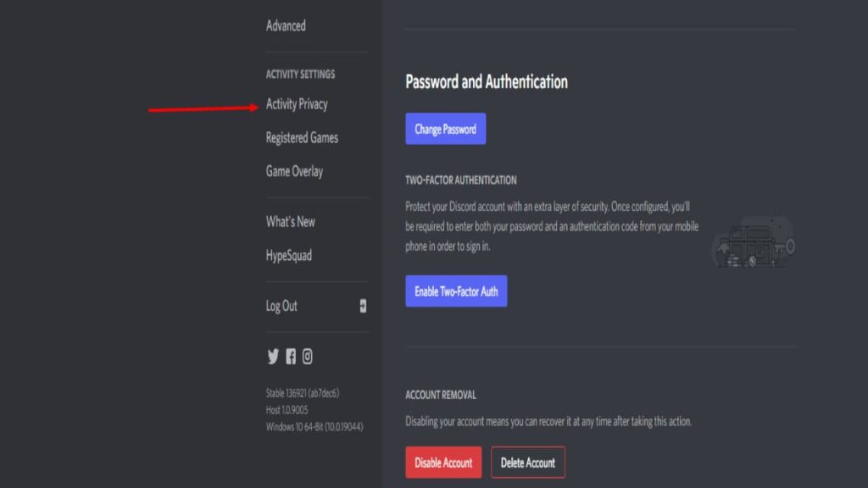Select Registered Games in the sidebar

pyautogui.click(x=302, y=137)
